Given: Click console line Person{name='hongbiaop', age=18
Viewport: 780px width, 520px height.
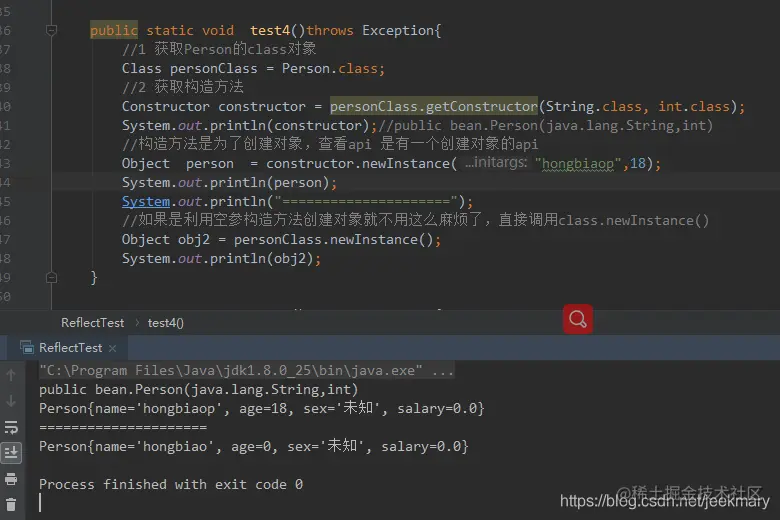Looking at the screenshot, I should pyautogui.click(x=262, y=408).
